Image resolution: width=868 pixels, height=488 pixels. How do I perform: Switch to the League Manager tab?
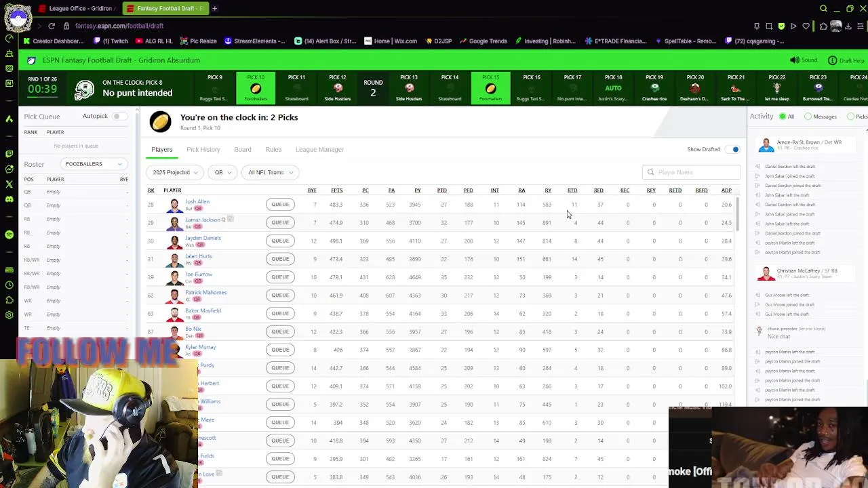[x=319, y=149]
